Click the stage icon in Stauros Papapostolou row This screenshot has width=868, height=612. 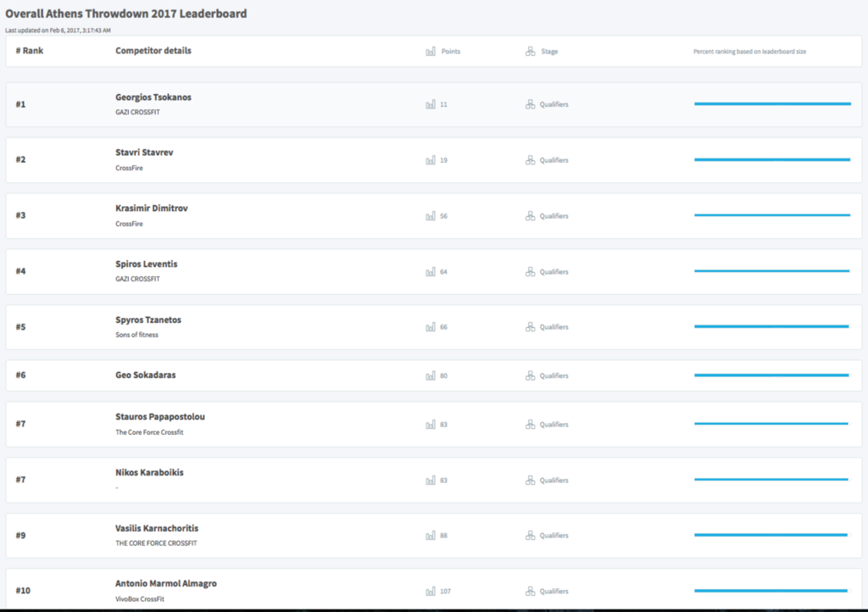[x=530, y=425]
